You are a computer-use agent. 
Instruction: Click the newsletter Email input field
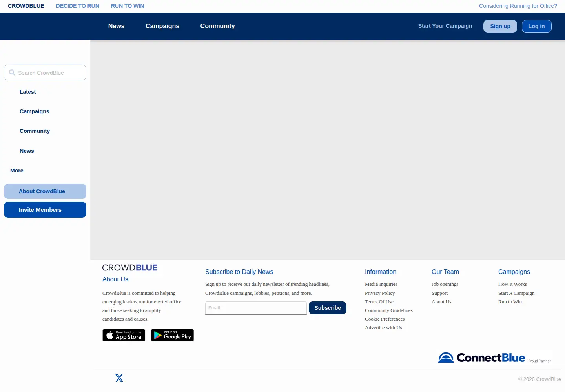(256, 308)
